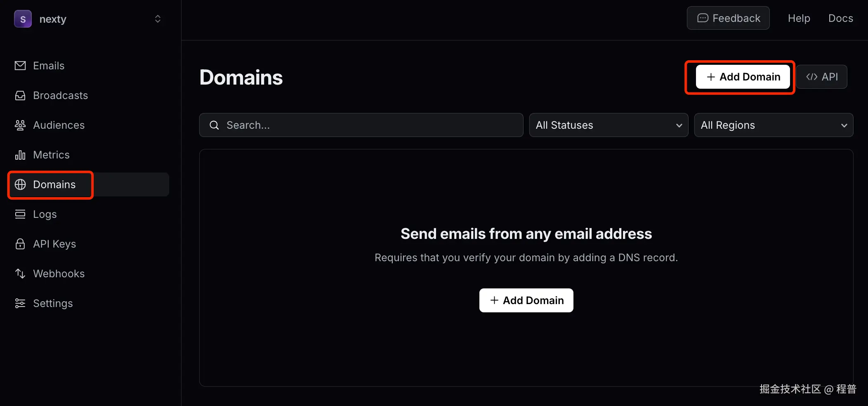Viewport: 868px width, 406px height.
Task: Open the Help menu item
Action: (799, 18)
